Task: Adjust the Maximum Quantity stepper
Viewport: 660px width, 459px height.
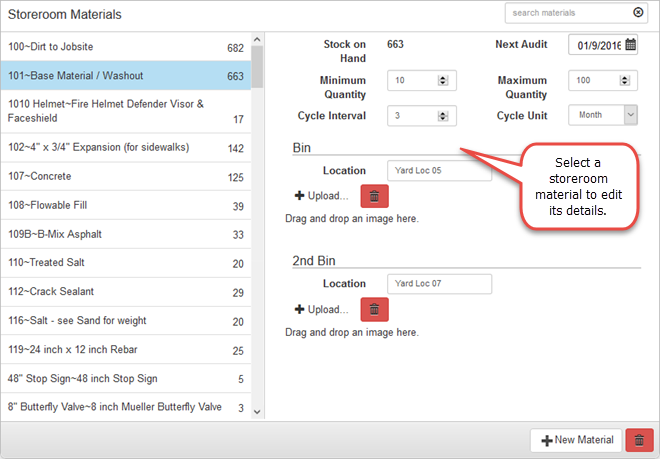Action: coord(630,80)
